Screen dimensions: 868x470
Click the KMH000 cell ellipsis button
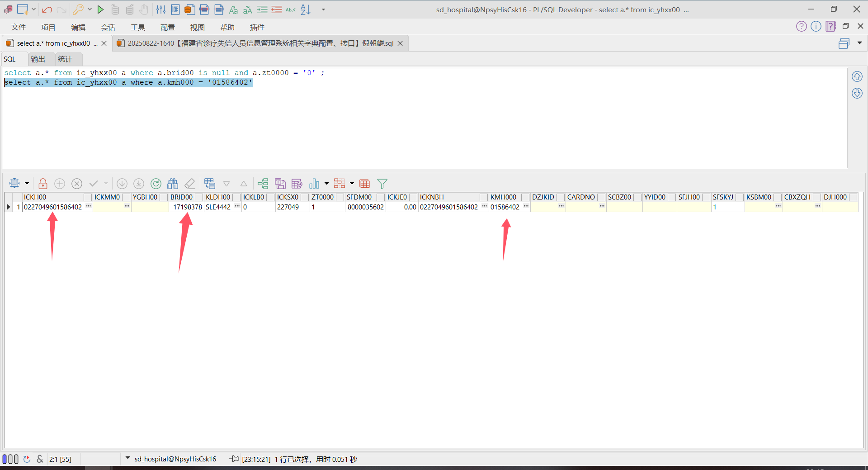point(526,207)
